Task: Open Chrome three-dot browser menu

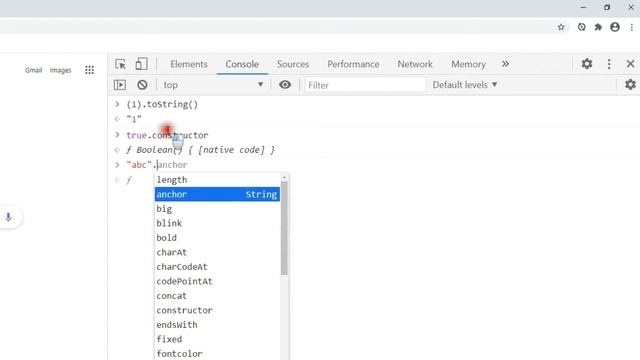Action: (x=631, y=27)
